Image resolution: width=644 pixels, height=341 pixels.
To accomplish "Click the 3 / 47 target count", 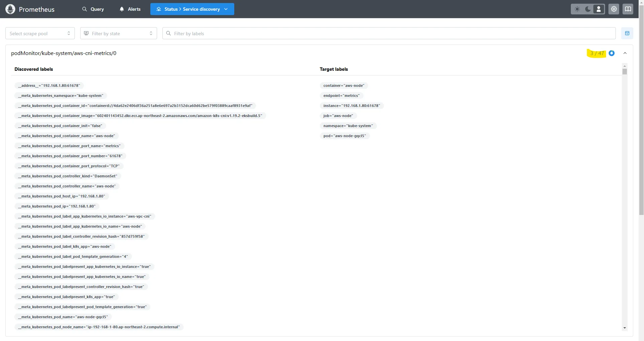I will 597,53.
